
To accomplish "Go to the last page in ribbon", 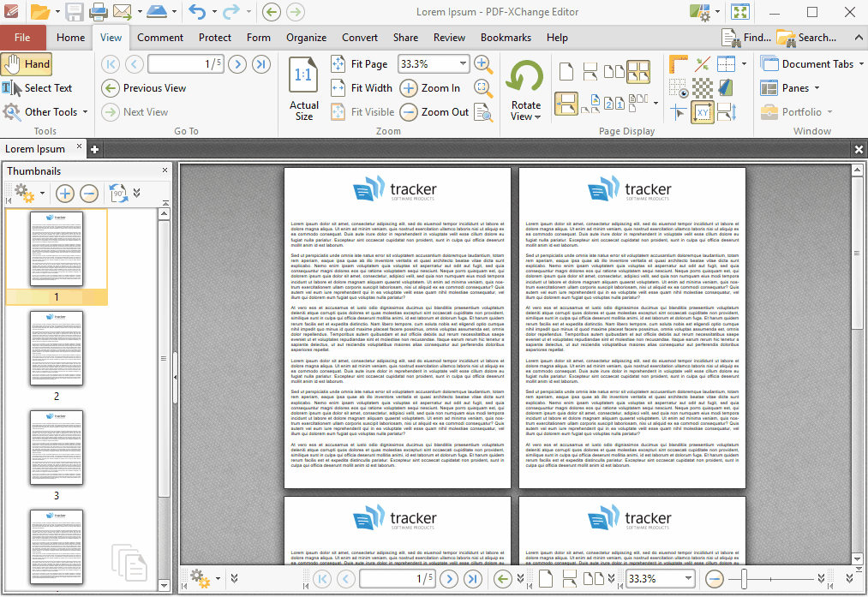I will [261, 64].
